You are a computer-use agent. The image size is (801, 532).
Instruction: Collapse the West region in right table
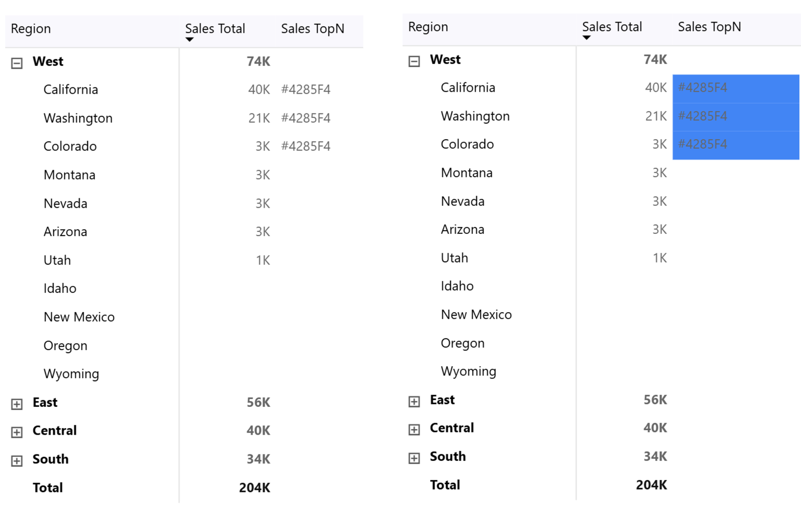click(x=414, y=62)
